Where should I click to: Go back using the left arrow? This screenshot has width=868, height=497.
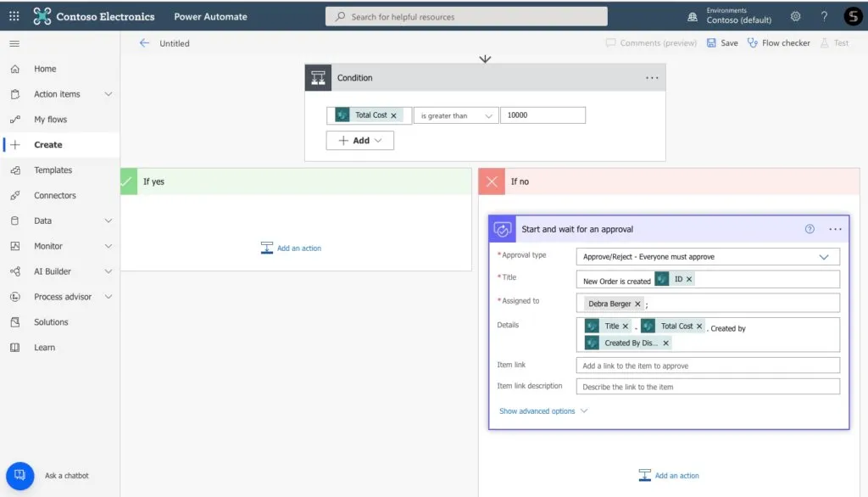coord(144,42)
